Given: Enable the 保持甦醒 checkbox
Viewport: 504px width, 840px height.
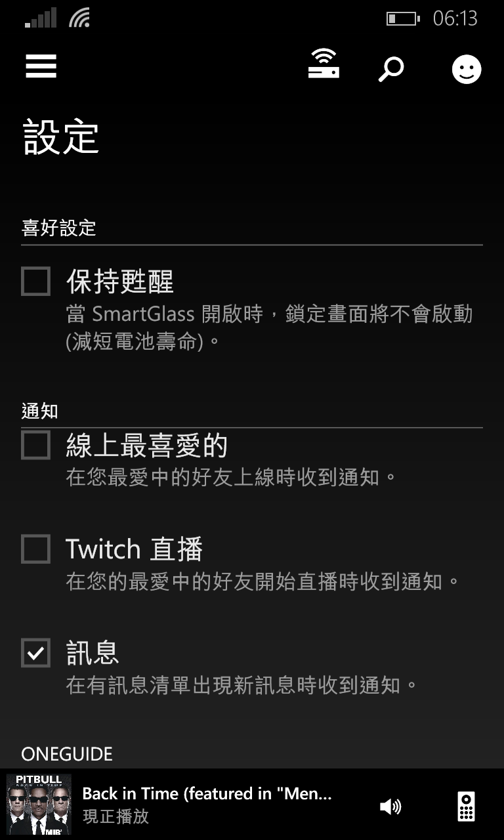Looking at the screenshot, I should (x=35, y=281).
